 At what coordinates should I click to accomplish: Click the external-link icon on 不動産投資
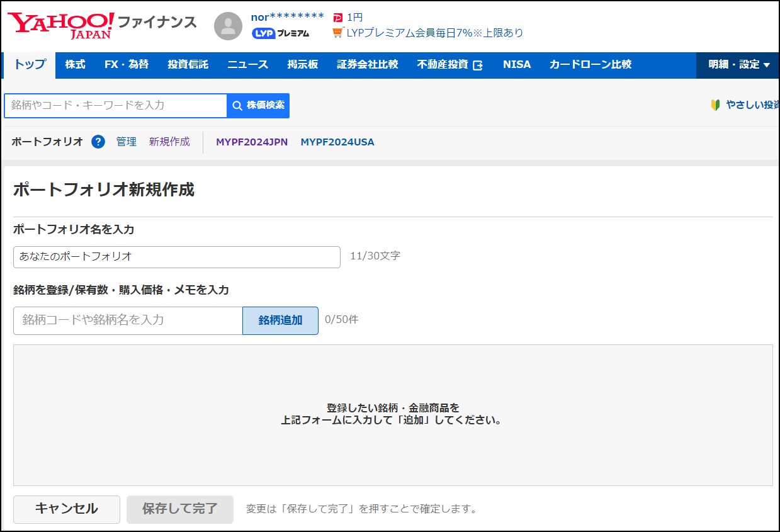tap(478, 64)
